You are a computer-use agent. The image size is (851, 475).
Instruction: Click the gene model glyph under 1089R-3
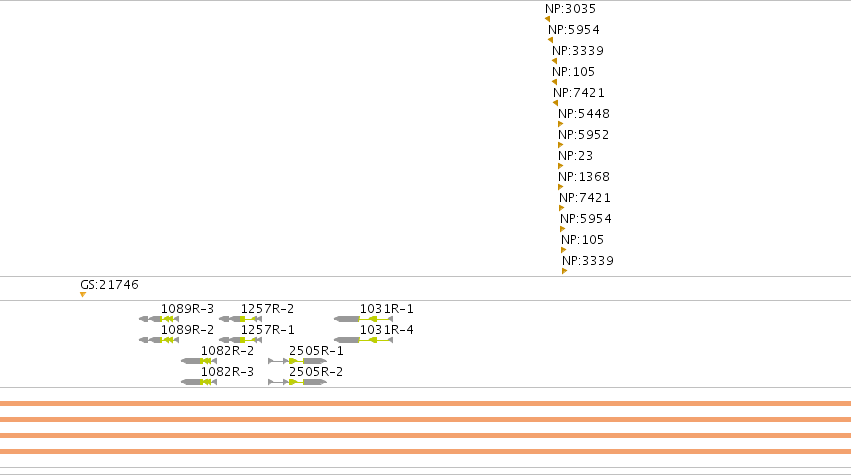click(x=159, y=319)
